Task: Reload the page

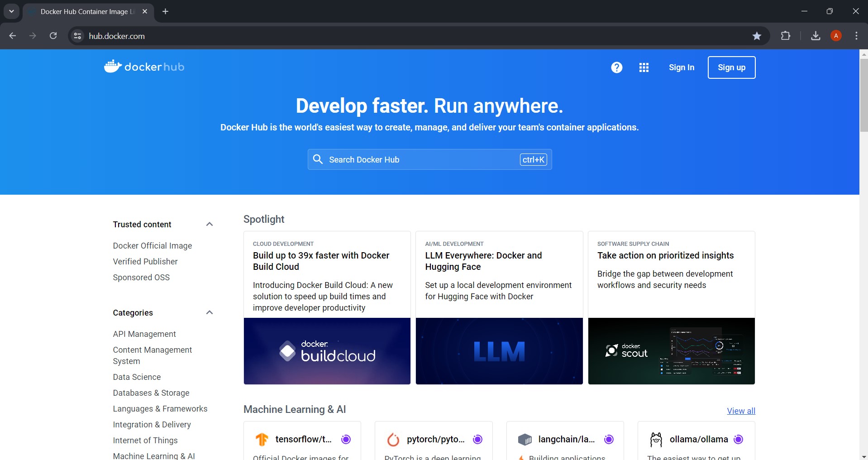Action: [53, 36]
